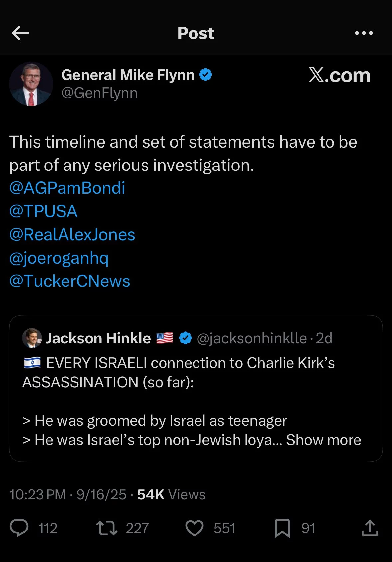Open the @AGPamBondi mention
This screenshot has width=392, height=562.
tap(67, 188)
